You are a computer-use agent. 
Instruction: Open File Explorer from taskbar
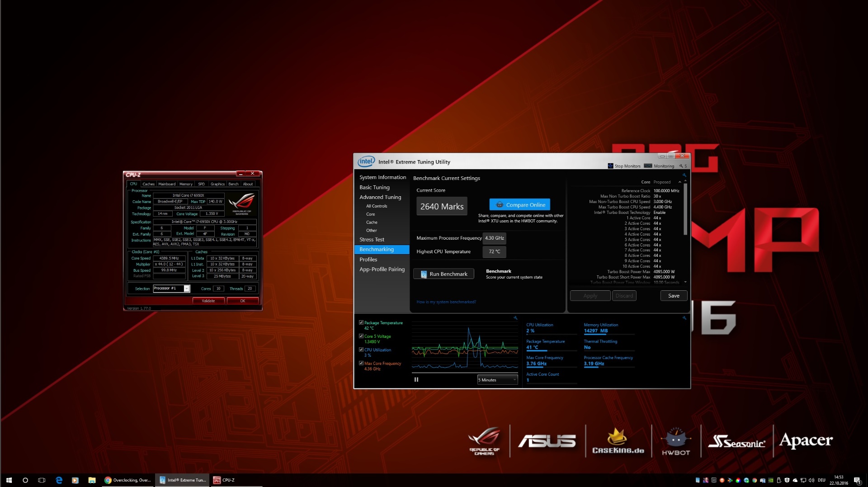(92, 480)
